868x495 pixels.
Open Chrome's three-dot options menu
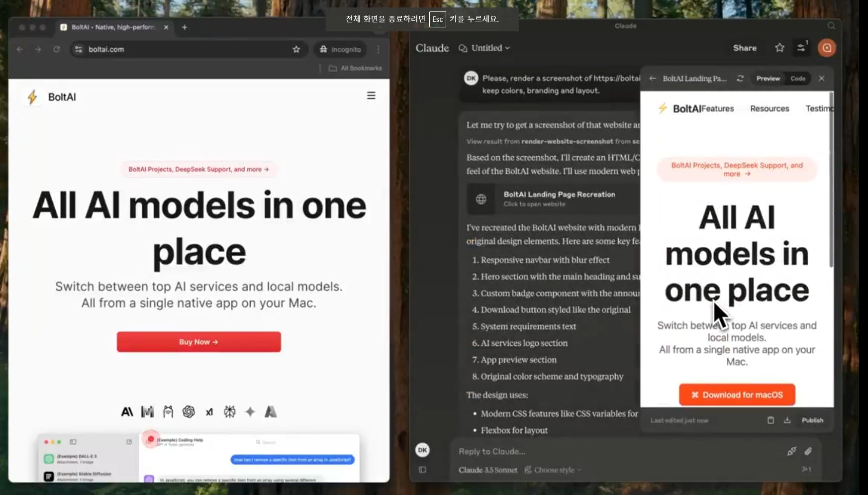(379, 49)
